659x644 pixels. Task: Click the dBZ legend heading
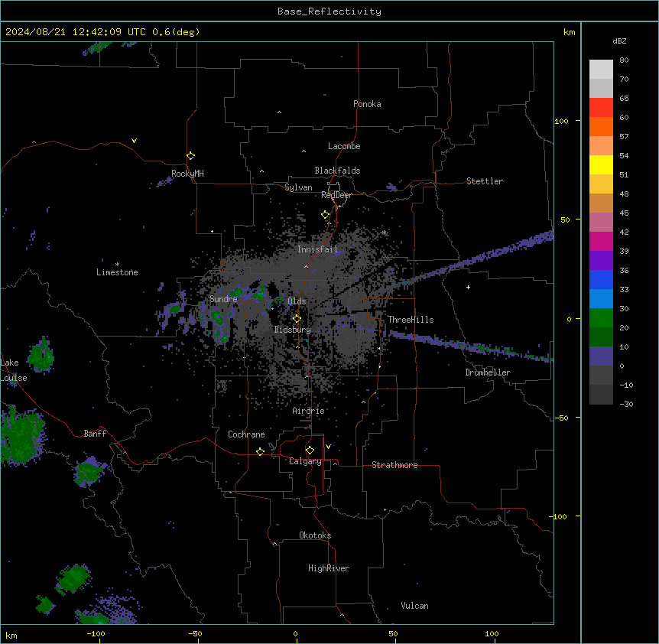[619, 41]
